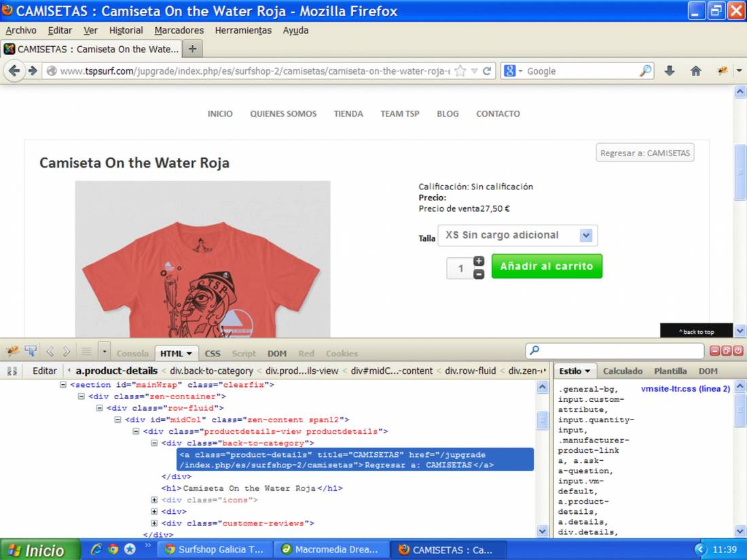Switch to Surfshop Galicia taskbar window
The height and width of the screenshot is (560, 747).
215,550
